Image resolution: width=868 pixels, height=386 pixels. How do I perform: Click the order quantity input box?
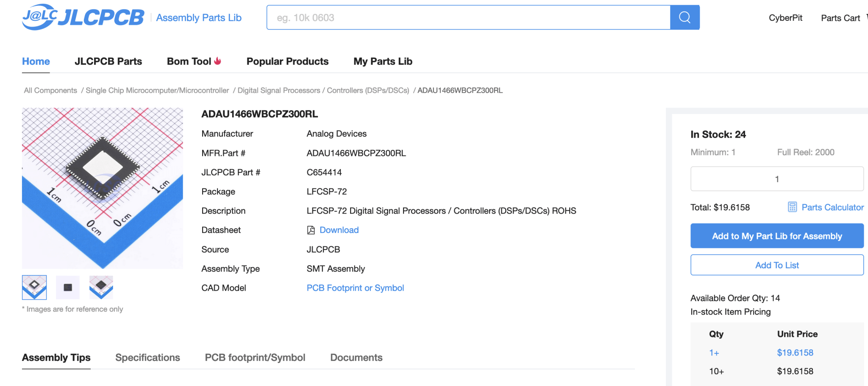click(777, 179)
